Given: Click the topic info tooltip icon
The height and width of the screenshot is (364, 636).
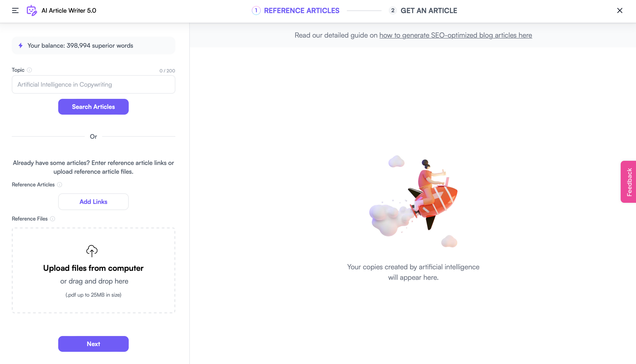Looking at the screenshot, I should point(29,70).
